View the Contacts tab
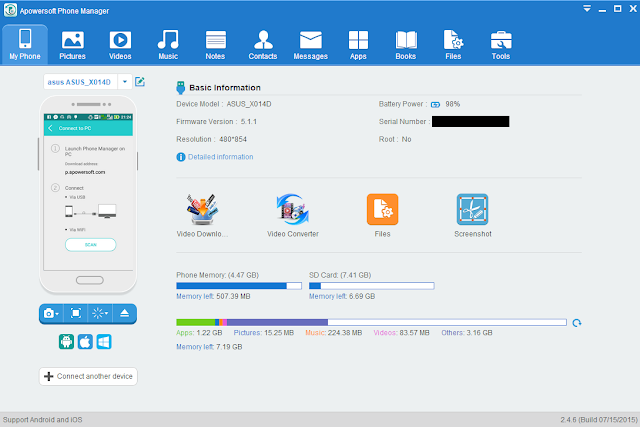 tap(263, 44)
